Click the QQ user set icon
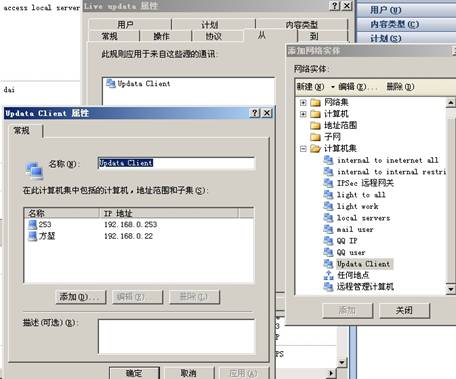The height and width of the screenshot is (379, 456). [x=328, y=252]
